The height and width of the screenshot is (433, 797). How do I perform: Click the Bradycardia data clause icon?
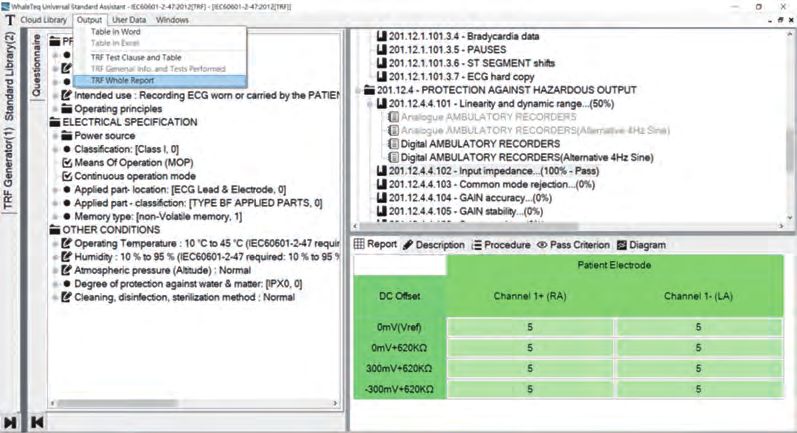point(382,36)
